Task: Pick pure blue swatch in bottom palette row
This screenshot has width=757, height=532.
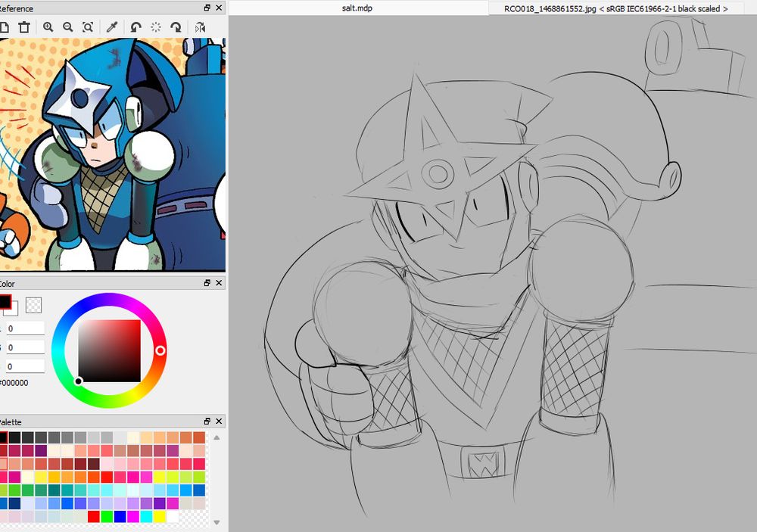Action: click(x=120, y=517)
